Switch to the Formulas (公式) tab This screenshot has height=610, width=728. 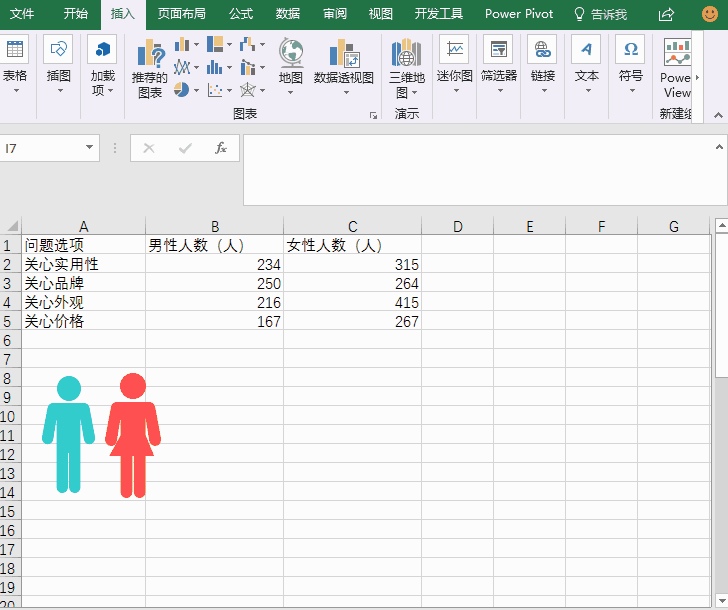coord(241,14)
